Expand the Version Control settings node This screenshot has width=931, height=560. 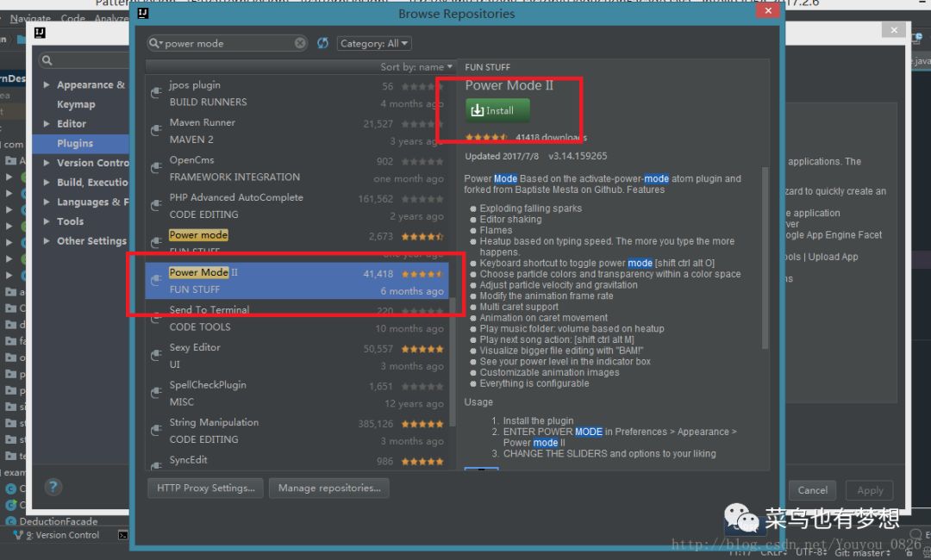(x=47, y=163)
